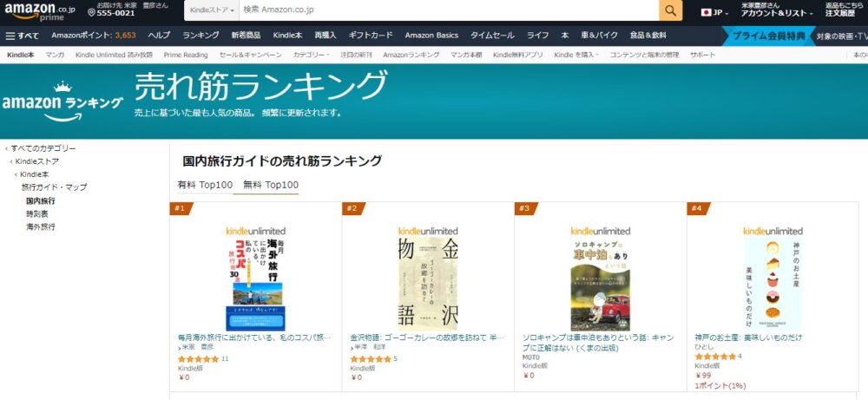
Task: Click title 毎月海外旅行に出かけている link
Action: pyautogui.click(x=254, y=338)
